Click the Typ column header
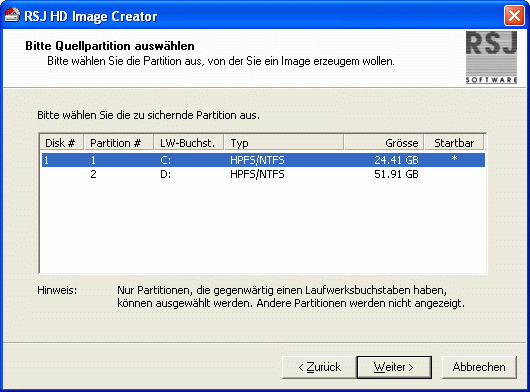Screen dimensions: 530x392 tap(284, 143)
